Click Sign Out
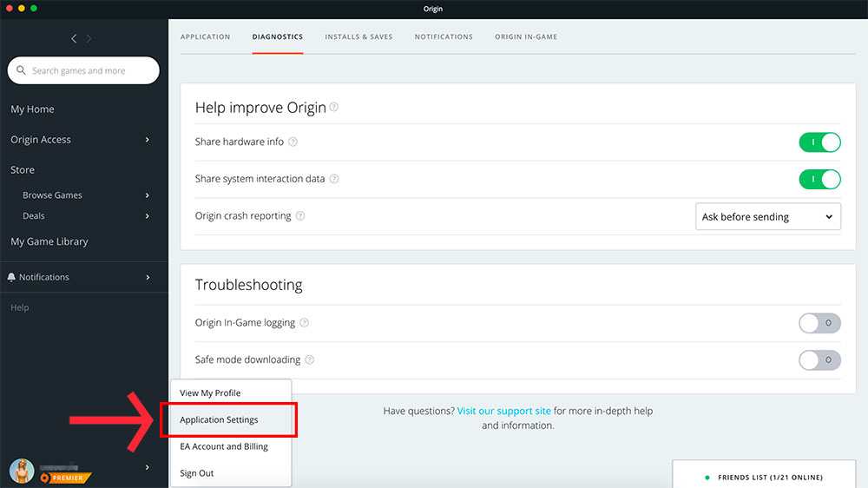 coord(231,473)
